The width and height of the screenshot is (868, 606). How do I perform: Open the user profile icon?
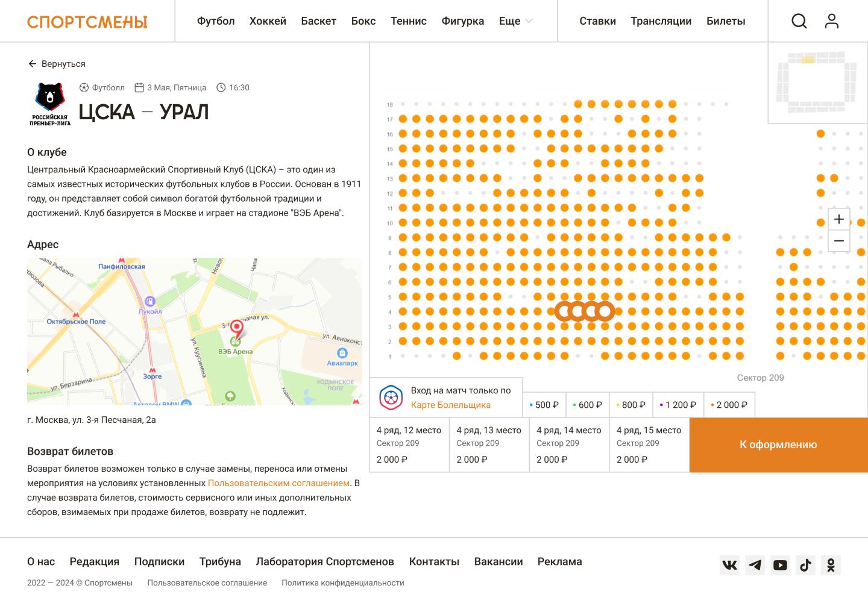pos(831,21)
